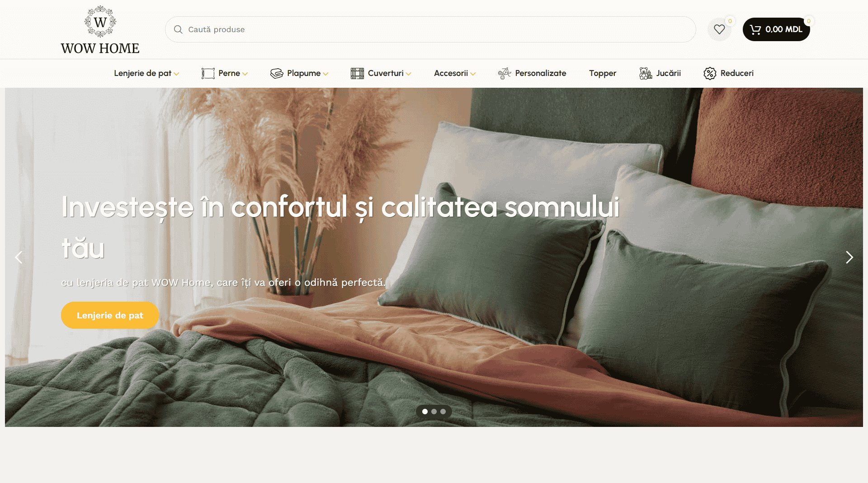Open the shopping cart showing 0,00 MDL
This screenshot has height=483, width=868.
point(776,29)
